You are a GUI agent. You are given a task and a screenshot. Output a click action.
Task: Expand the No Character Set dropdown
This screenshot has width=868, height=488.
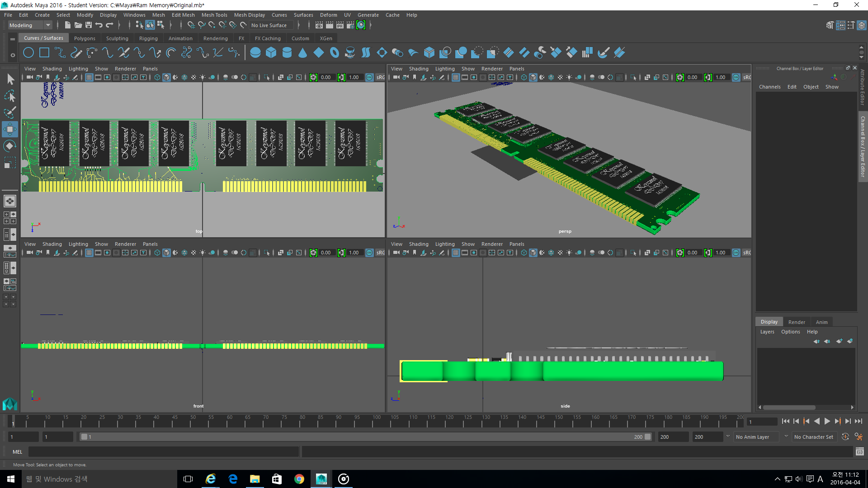click(x=814, y=437)
